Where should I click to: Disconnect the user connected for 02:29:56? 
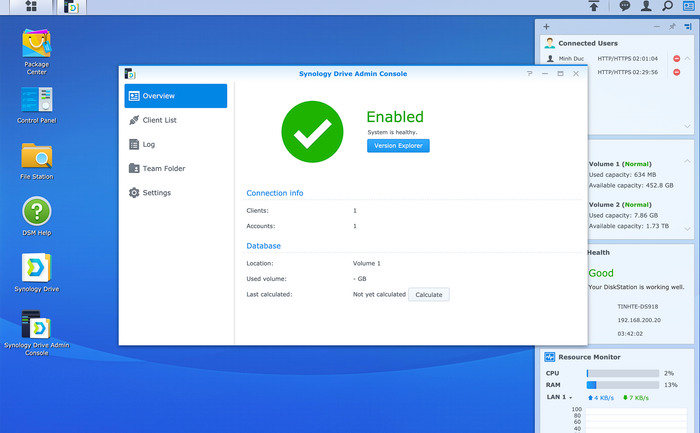coord(676,72)
